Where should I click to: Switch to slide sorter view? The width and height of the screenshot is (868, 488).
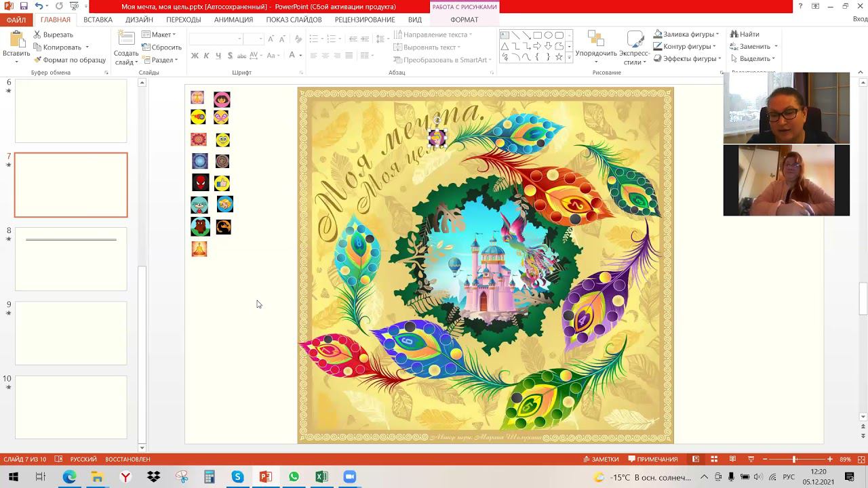[x=714, y=459]
